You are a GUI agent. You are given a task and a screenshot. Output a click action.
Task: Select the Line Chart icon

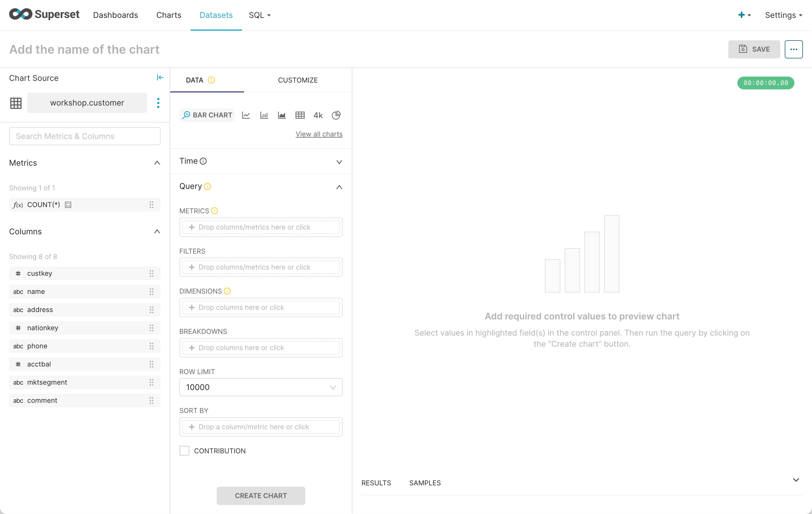click(x=246, y=115)
